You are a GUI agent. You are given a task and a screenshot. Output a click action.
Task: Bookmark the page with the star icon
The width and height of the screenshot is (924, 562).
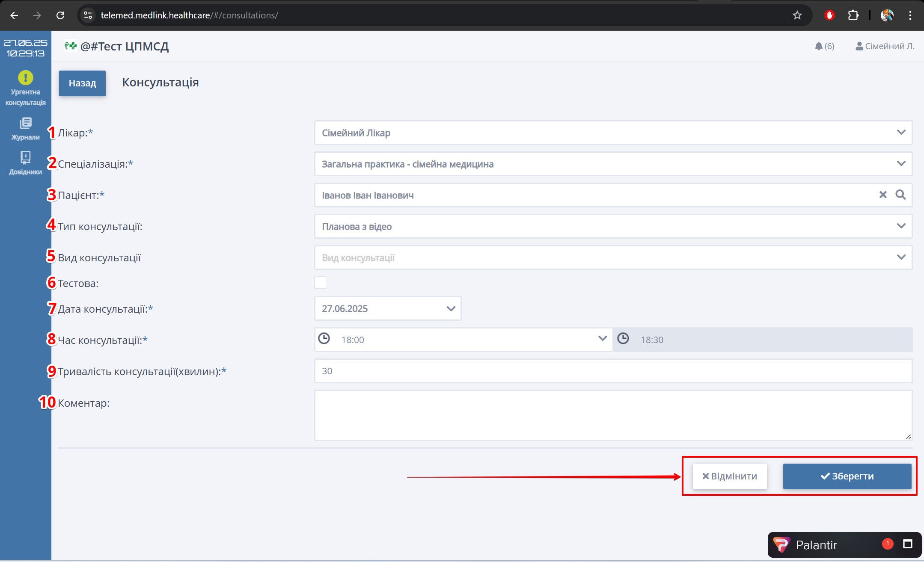[797, 15]
